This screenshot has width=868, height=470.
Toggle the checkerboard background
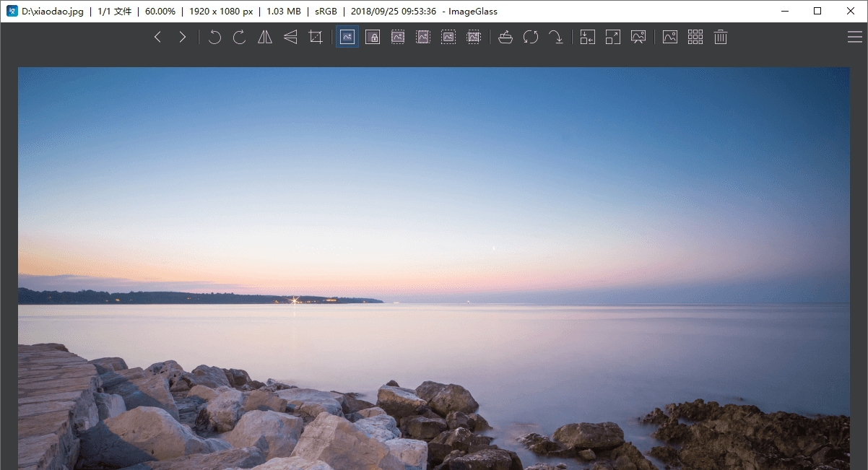pos(669,37)
